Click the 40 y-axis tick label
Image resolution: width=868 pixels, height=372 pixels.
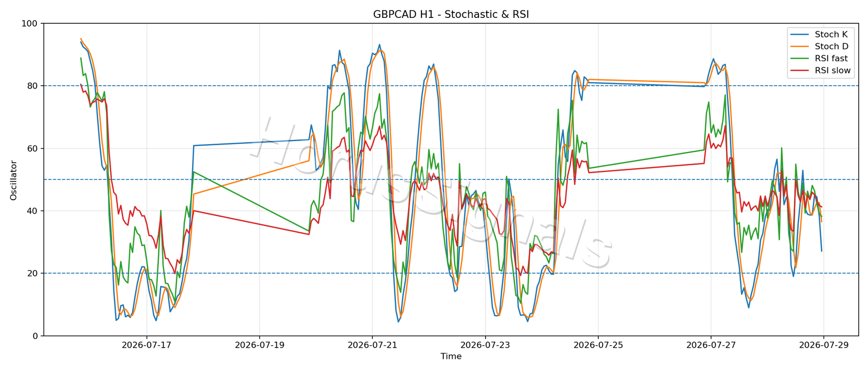33,211
